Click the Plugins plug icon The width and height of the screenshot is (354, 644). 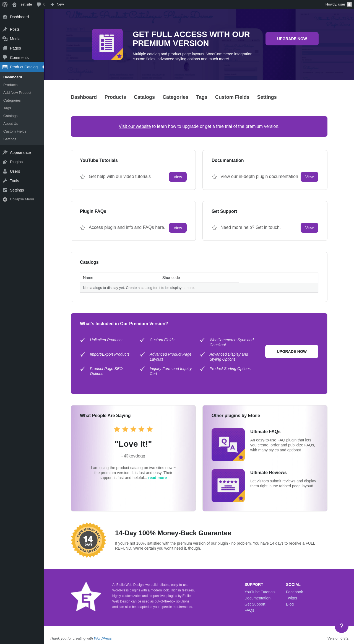pos(5,162)
